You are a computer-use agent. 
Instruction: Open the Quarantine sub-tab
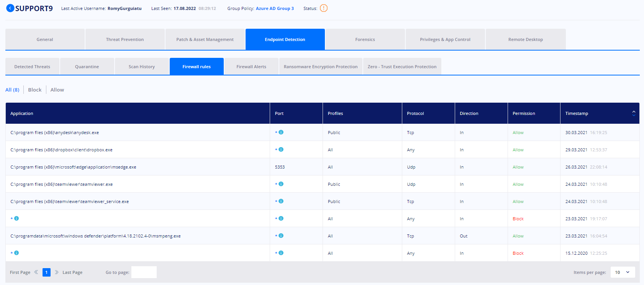pyautogui.click(x=87, y=67)
